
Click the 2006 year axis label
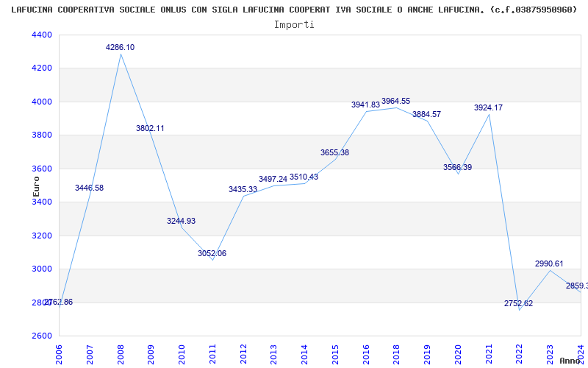[59, 355]
